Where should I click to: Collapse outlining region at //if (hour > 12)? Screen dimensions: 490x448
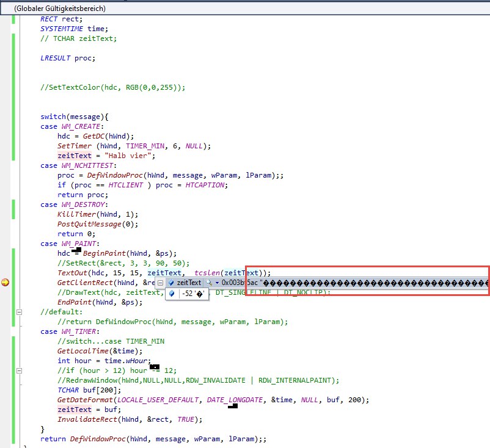(x=19, y=370)
